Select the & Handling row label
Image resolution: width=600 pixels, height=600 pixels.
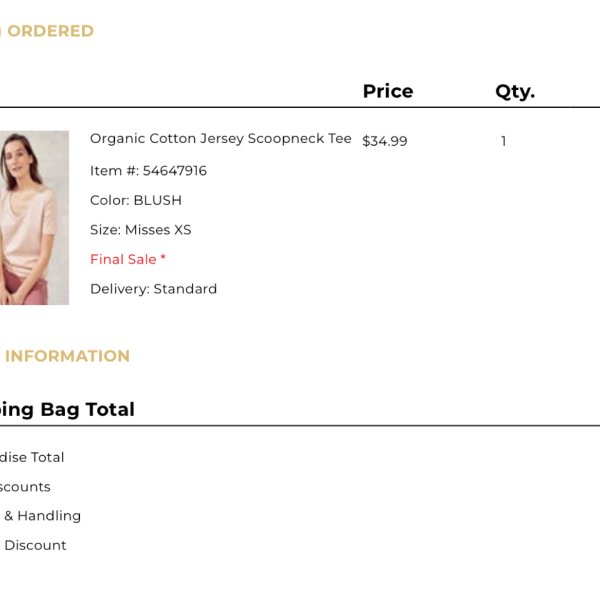point(42,516)
